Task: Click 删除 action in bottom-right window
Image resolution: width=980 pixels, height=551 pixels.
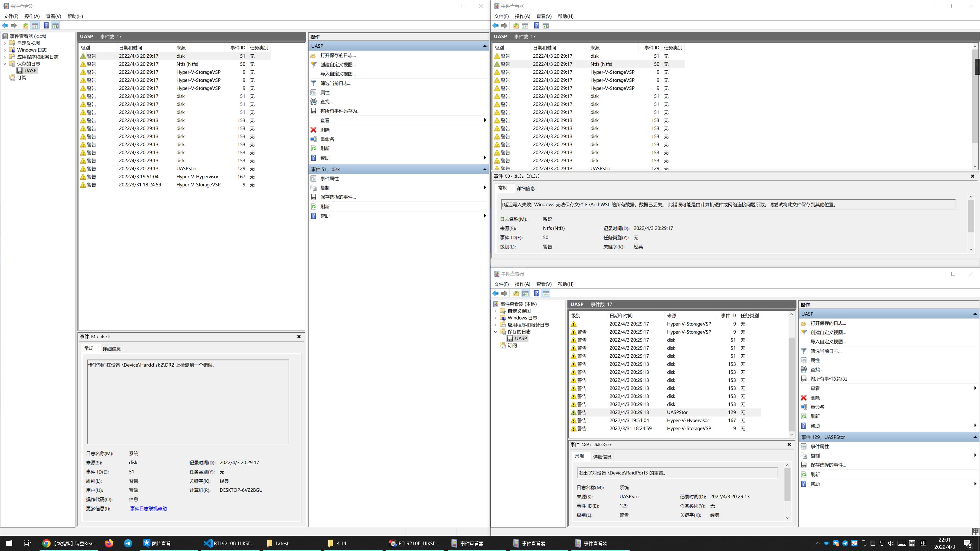Action: tap(815, 398)
